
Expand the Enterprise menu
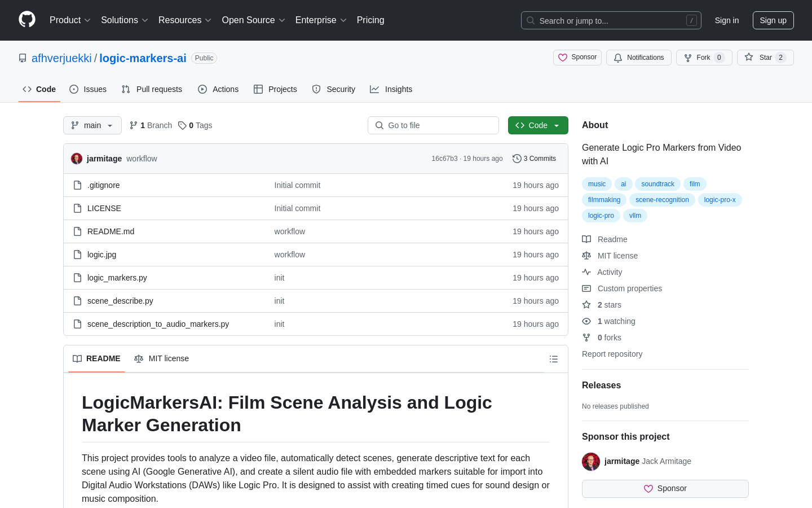click(x=321, y=20)
